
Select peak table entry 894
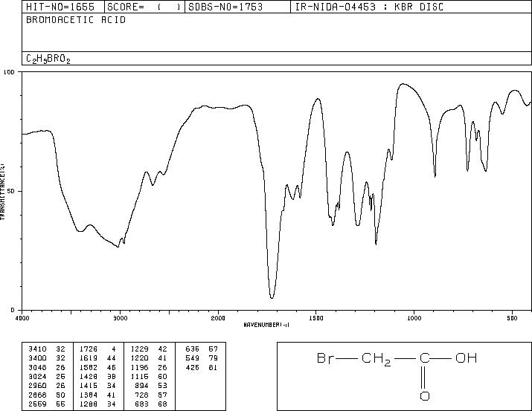[x=141, y=386]
